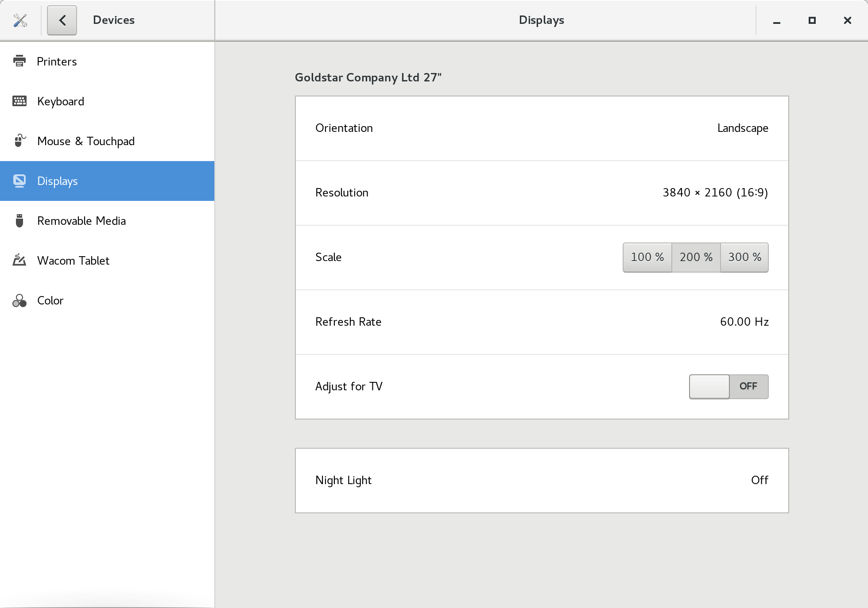868x608 pixels.
Task: Click the Mouse & Touchpad icon
Action: click(x=19, y=141)
